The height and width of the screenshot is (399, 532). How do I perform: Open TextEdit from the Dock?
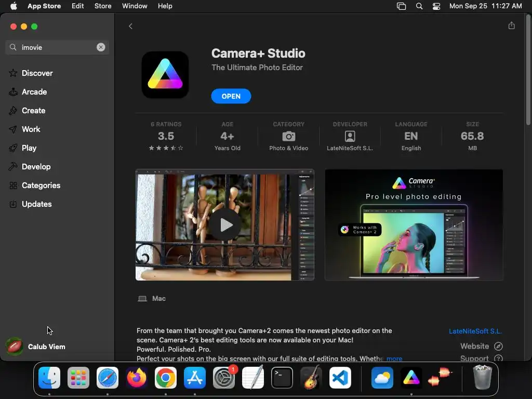(x=253, y=378)
